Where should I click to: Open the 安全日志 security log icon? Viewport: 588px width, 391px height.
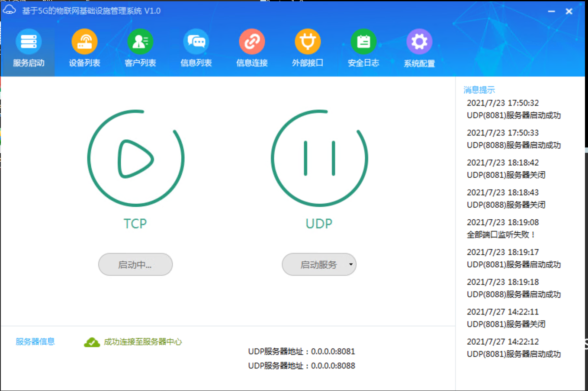[363, 42]
